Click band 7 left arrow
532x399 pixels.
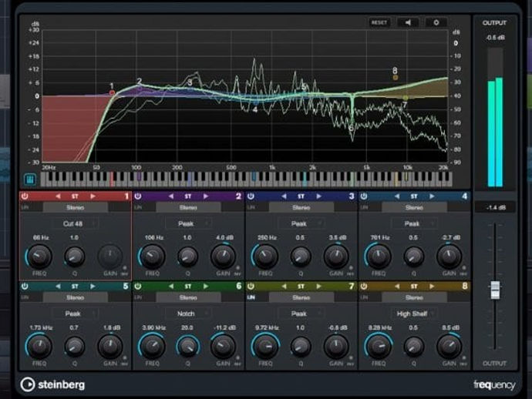[x=284, y=286]
